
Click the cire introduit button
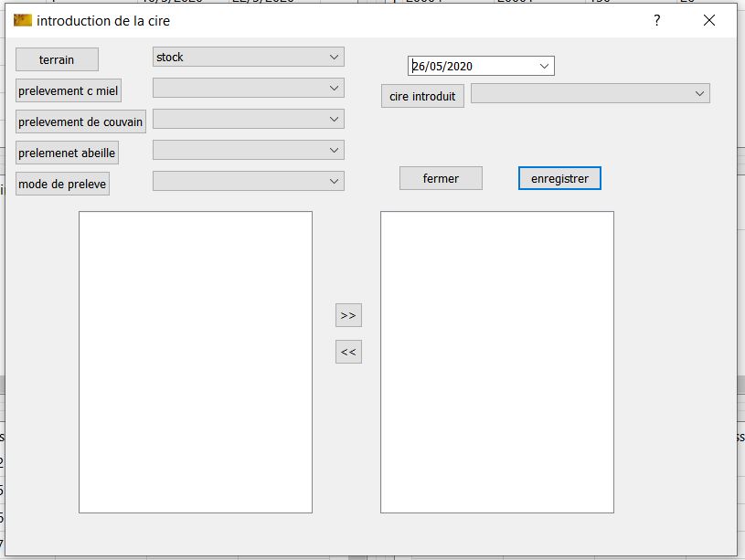point(422,96)
